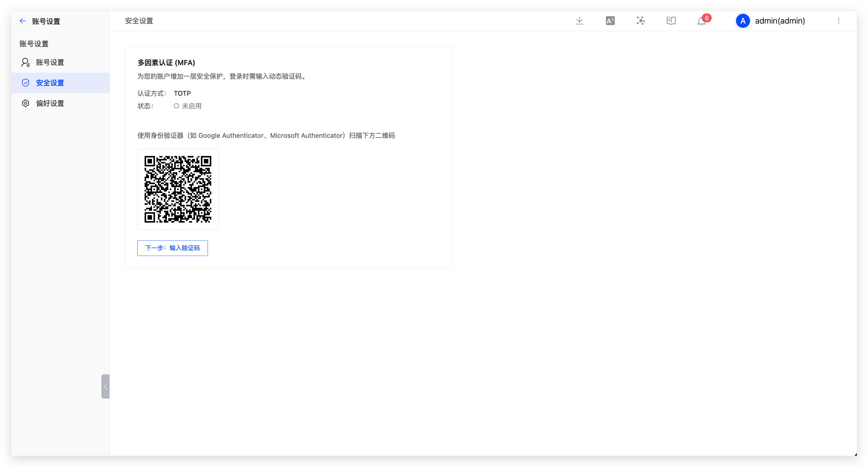Click the 未启用 status indicator
868x467 pixels.
click(x=188, y=106)
